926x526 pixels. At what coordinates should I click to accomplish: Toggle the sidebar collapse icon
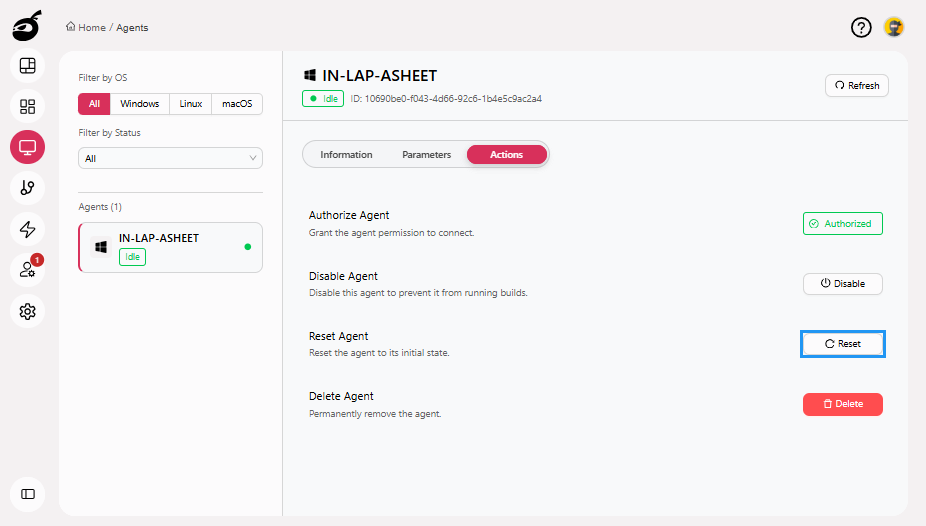(28, 493)
